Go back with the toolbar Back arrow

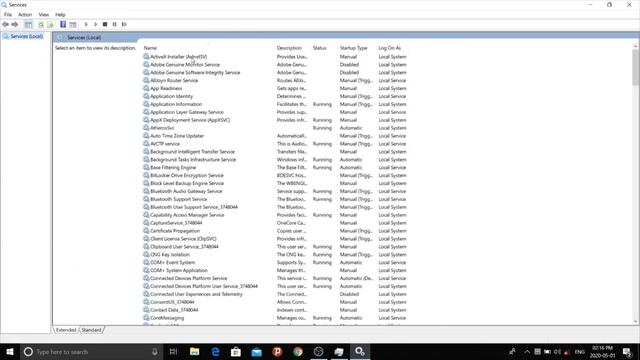tap(6, 24)
